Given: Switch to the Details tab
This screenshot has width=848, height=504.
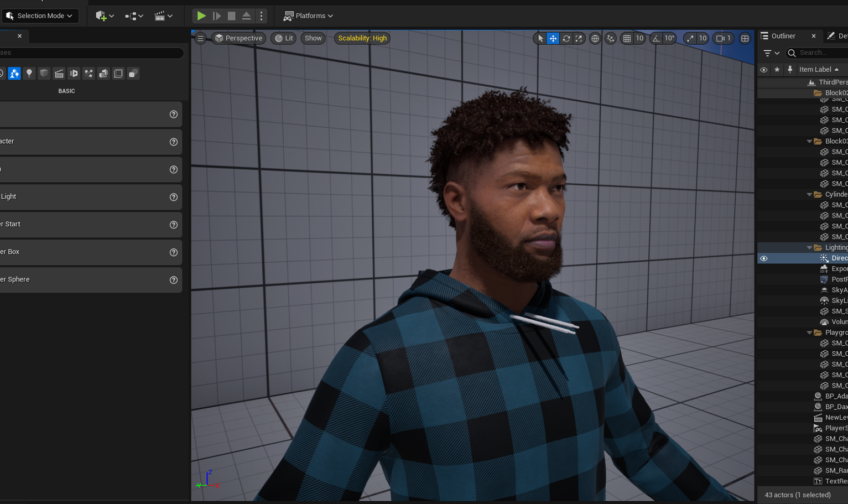Looking at the screenshot, I should point(837,36).
